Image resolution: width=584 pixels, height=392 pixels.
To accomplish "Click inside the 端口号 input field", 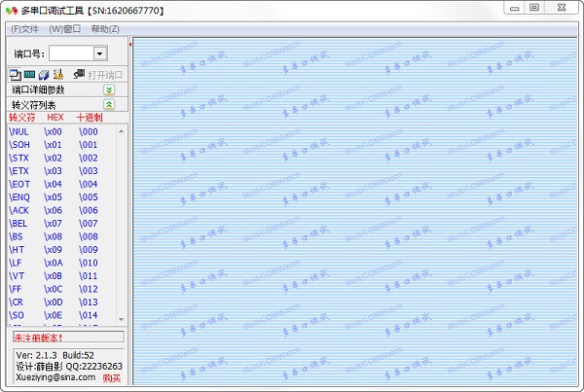I will pos(71,53).
